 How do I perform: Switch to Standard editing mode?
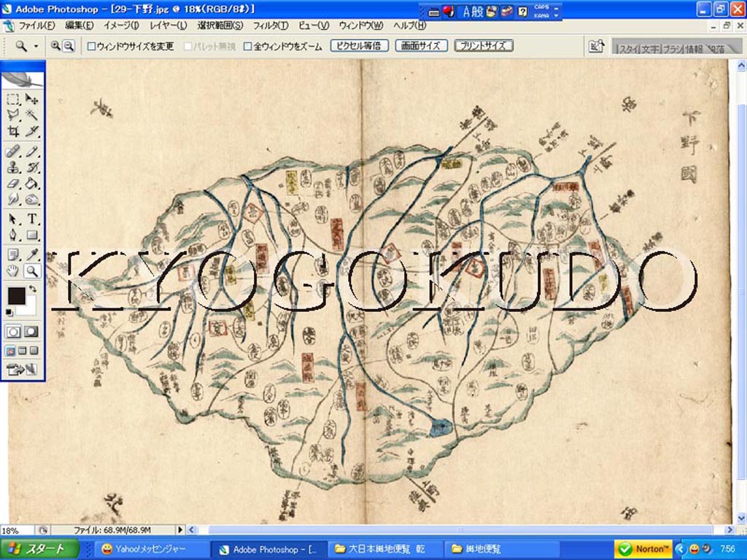coord(13,332)
